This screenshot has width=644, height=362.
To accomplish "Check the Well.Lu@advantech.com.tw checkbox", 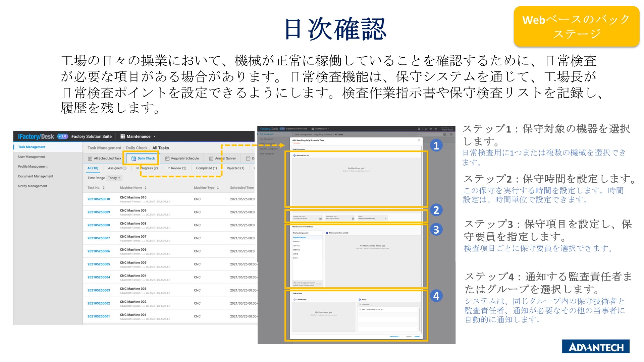I will coord(360,309).
